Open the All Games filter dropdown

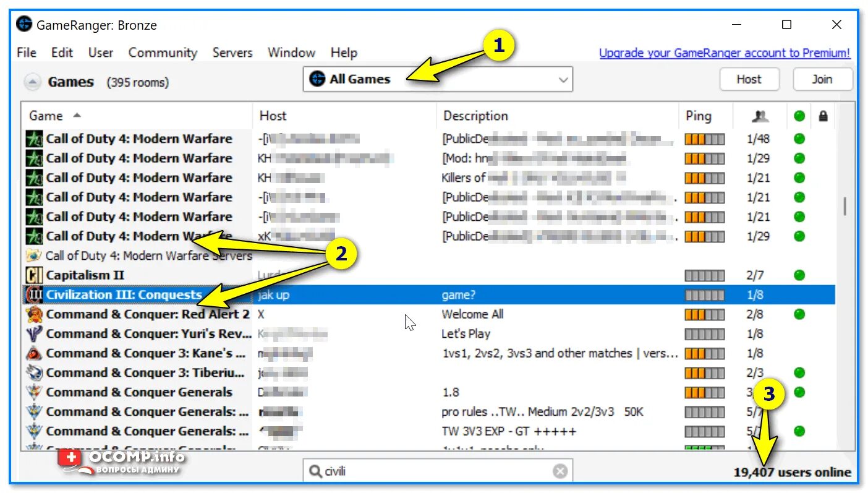click(438, 79)
